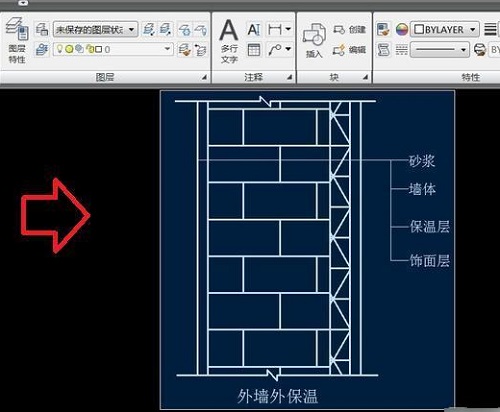
Task: Select the 多行文字 multiline text tool
Action: 229,41
